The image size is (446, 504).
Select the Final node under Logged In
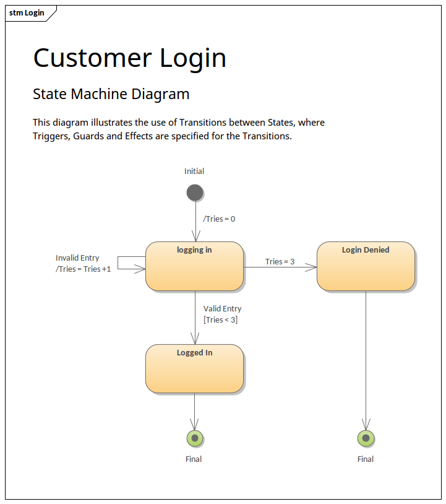[195, 438]
